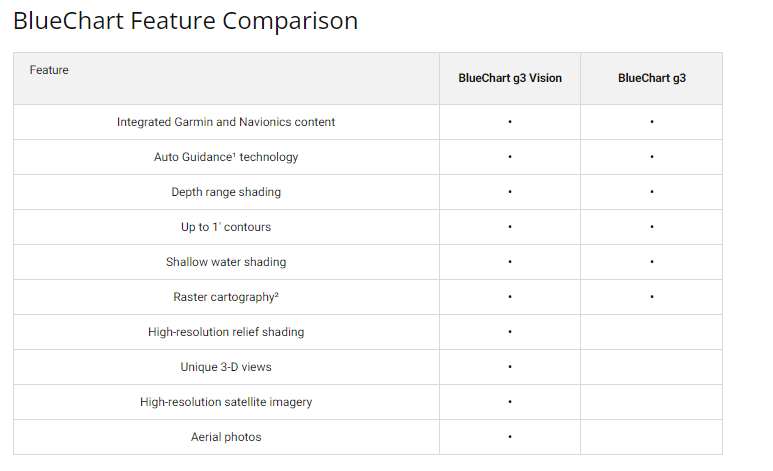
Task: Click High-resolution satellite imagery label
Action: pyautogui.click(x=226, y=402)
